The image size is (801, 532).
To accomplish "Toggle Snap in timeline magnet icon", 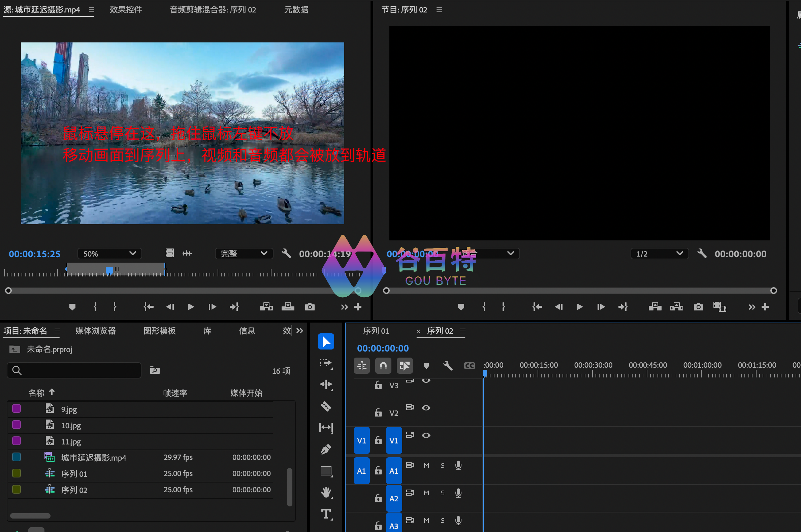I will pos(383,365).
